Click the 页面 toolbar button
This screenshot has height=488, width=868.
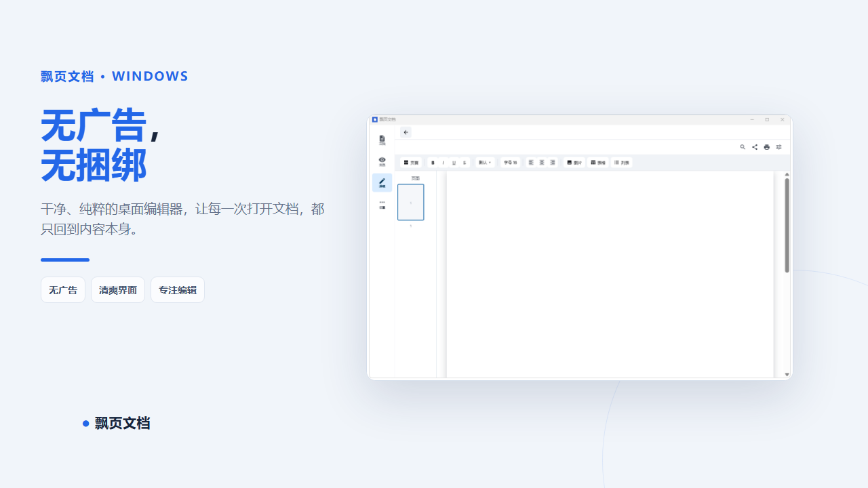point(412,163)
